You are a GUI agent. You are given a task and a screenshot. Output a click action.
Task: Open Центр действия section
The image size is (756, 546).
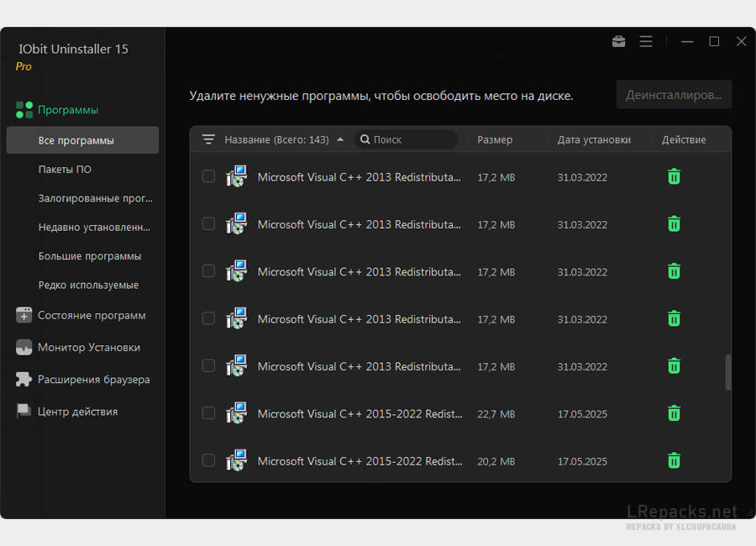tap(66, 412)
